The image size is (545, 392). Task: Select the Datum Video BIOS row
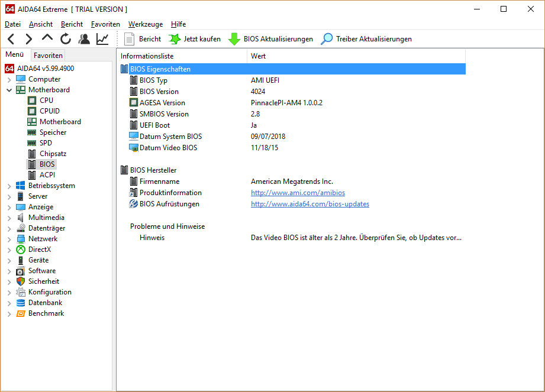[x=292, y=148]
